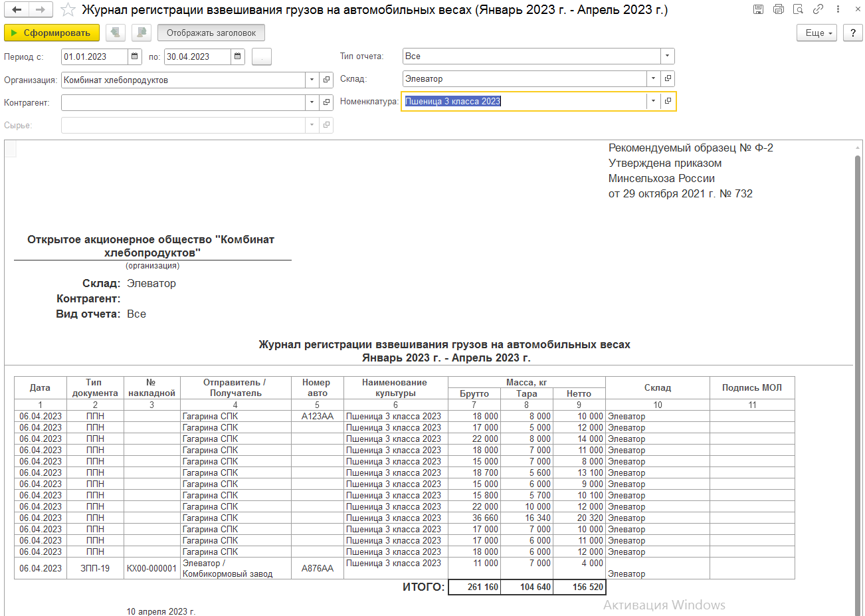865x616 pixels.
Task: Edit the Период с date field
Action: (x=94, y=56)
